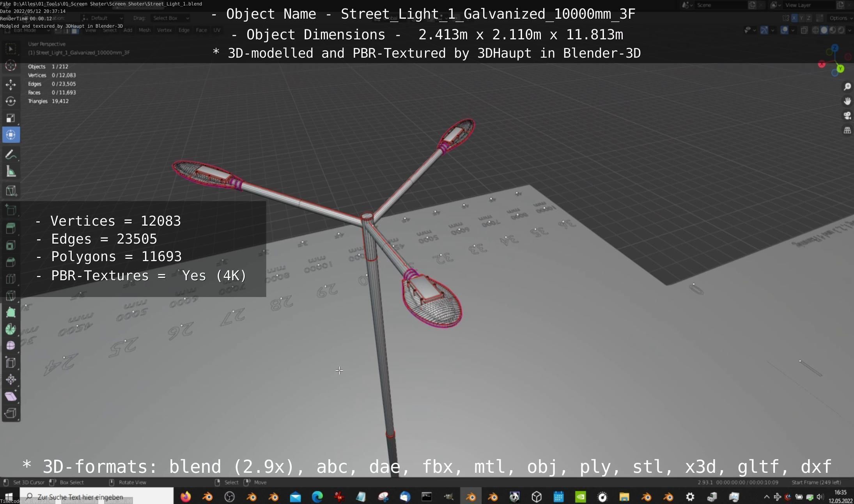Open the Select menu

point(110,30)
